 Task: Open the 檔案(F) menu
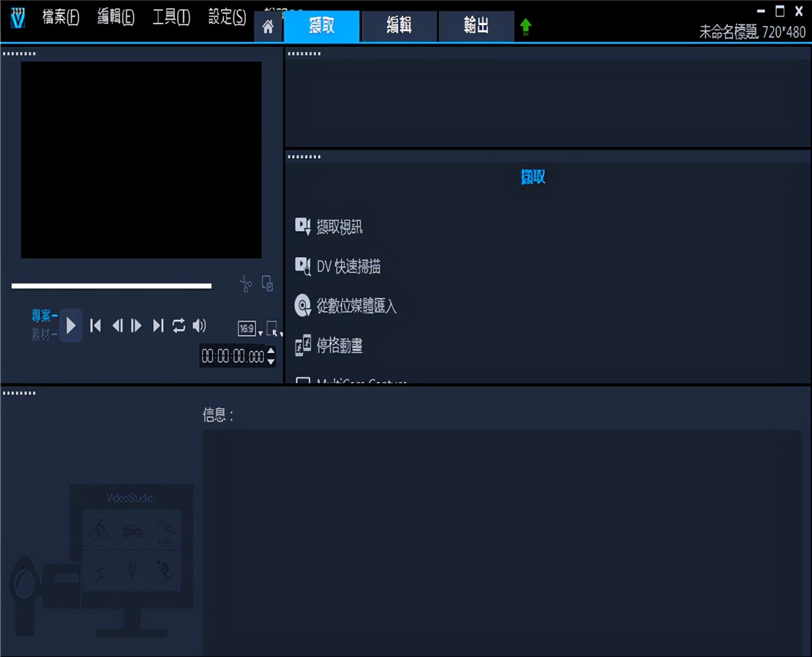coord(60,17)
